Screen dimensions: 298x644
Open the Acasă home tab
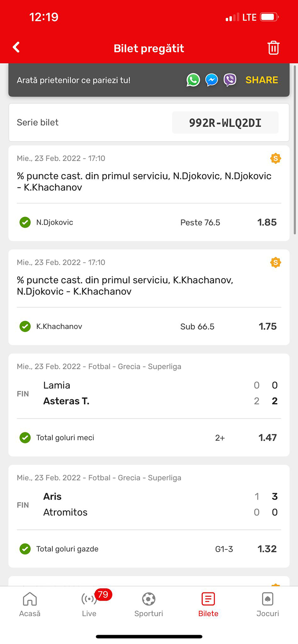30,605
